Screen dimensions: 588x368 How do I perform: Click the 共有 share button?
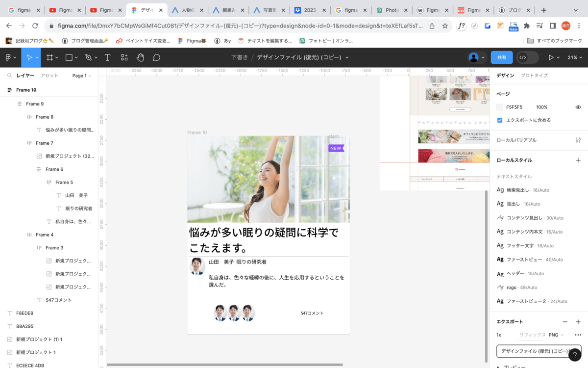pos(502,57)
